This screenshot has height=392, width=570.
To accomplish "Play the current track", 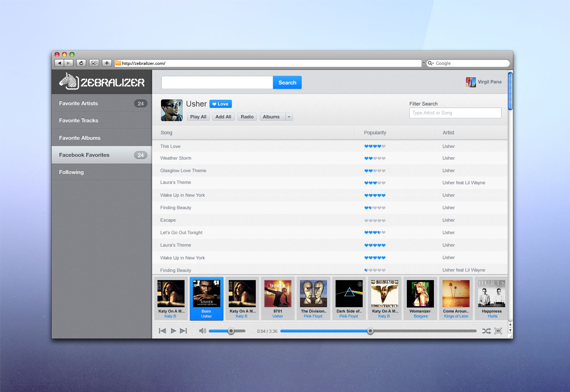I will point(173,331).
